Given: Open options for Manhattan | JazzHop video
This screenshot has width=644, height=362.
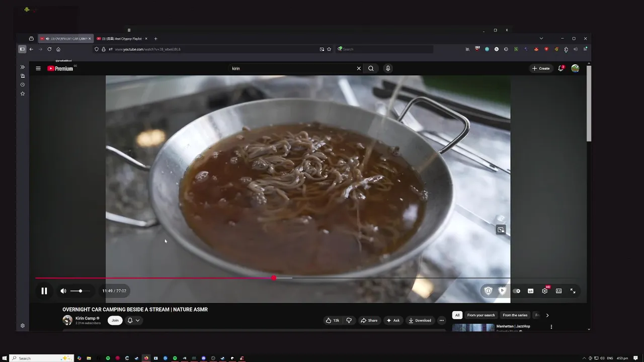Looking at the screenshot, I should click(551, 327).
